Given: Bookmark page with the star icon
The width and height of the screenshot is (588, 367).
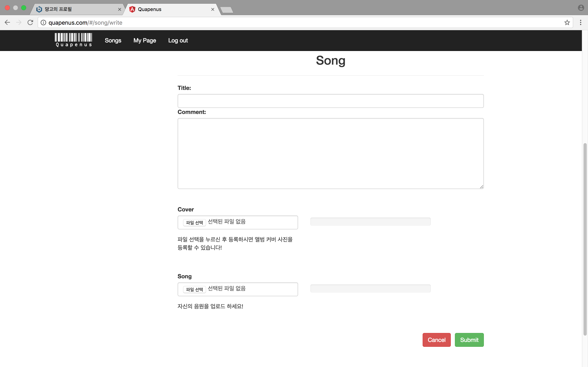Looking at the screenshot, I should [x=567, y=23].
